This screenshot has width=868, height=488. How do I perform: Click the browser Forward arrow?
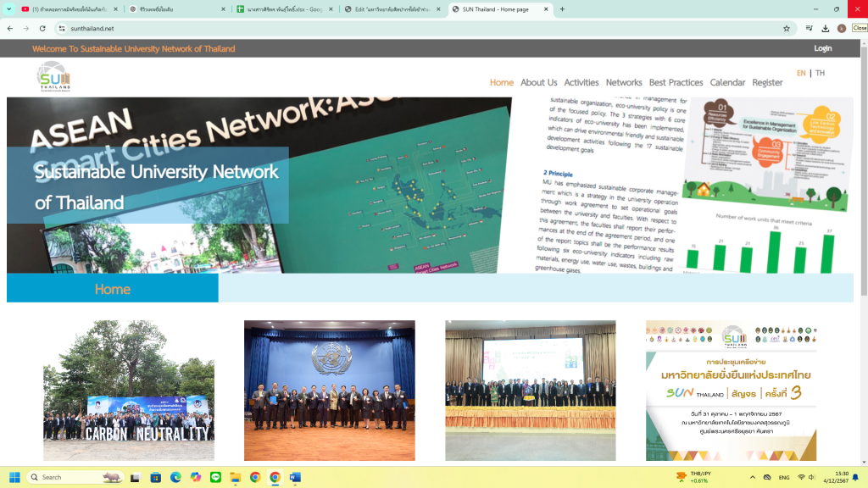pos(26,28)
